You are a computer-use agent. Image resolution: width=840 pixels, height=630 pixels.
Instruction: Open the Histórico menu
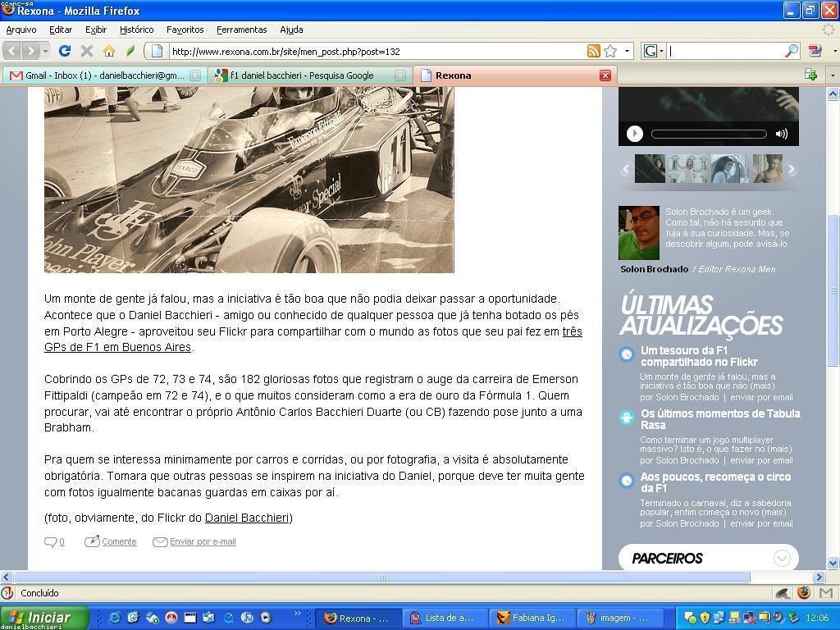pyautogui.click(x=137, y=30)
